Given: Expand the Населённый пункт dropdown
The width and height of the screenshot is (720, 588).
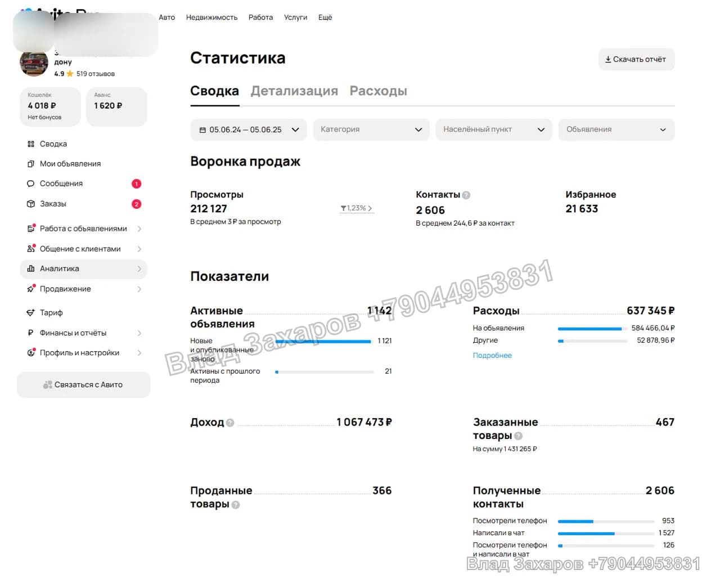Looking at the screenshot, I should tap(494, 129).
